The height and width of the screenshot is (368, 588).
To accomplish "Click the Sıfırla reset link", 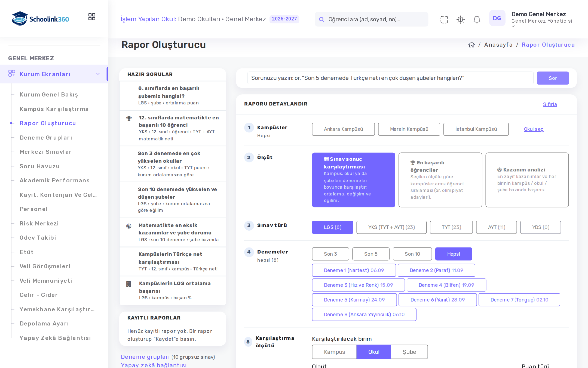I will click(550, 104).
